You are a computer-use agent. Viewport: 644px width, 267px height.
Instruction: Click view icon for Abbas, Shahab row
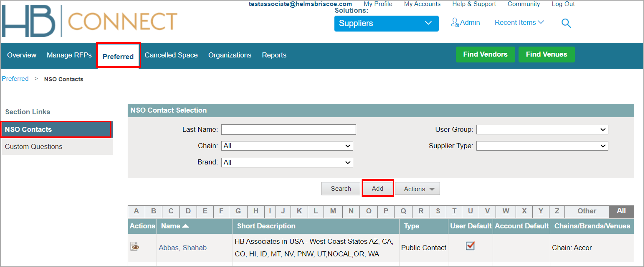click(x=135, y=246)
